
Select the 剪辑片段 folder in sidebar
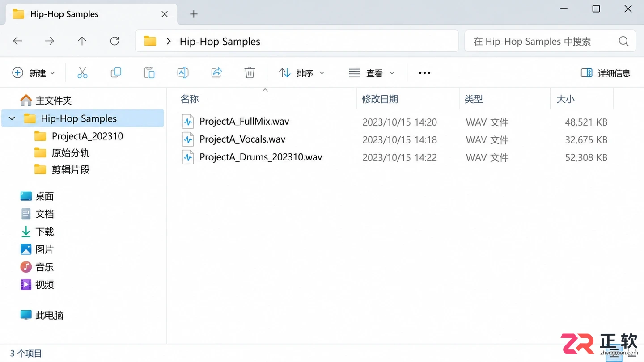62,169
